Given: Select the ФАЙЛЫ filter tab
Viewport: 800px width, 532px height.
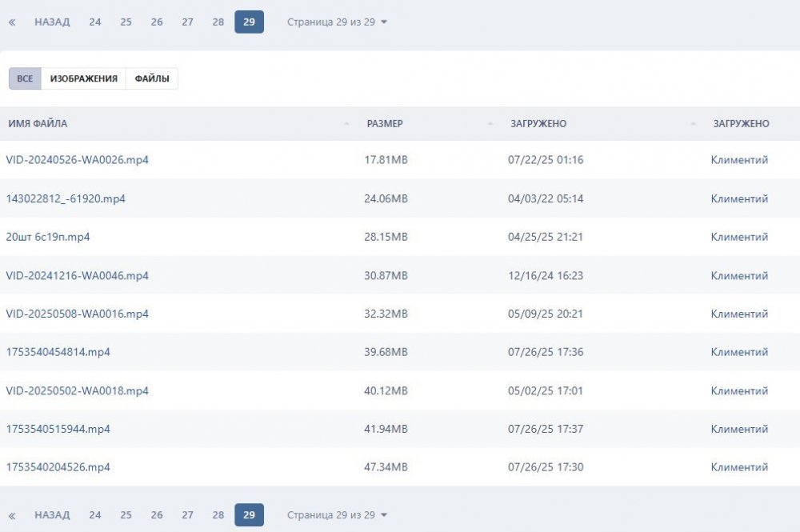Looking at the screenshot, I should tap(151, 78).
